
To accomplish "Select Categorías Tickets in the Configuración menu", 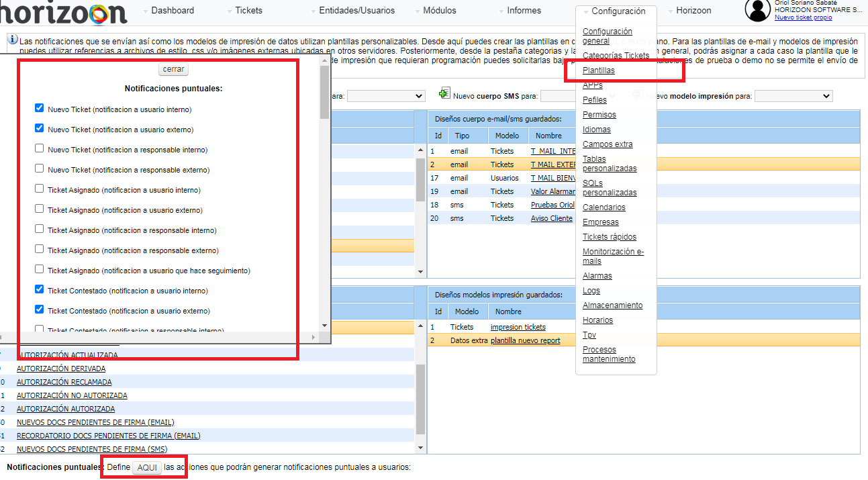I will pyautogui.click(x=616, y=56).
